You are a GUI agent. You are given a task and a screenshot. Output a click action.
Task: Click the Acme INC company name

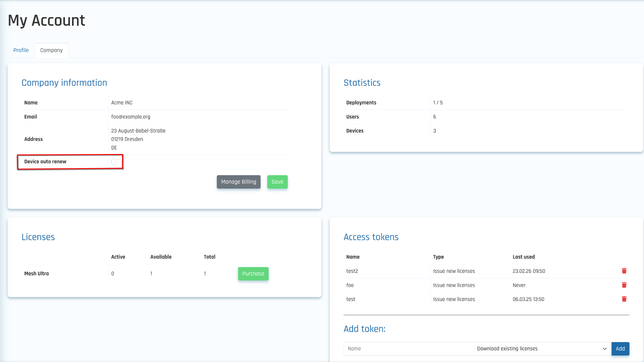click(x=122, y=103)
